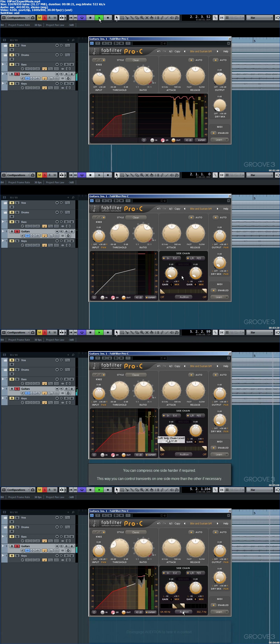Click the iQ quantize icon in 00:01:48 frame
280x644 pixels.
[x=277, y=18]
